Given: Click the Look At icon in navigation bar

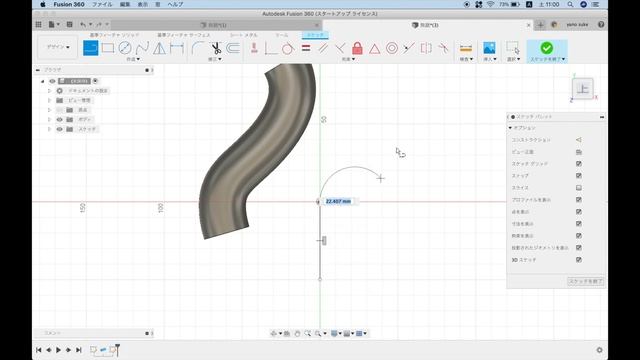Looking at the screenshot, I should pyautogui.click(x=287, y=333).
